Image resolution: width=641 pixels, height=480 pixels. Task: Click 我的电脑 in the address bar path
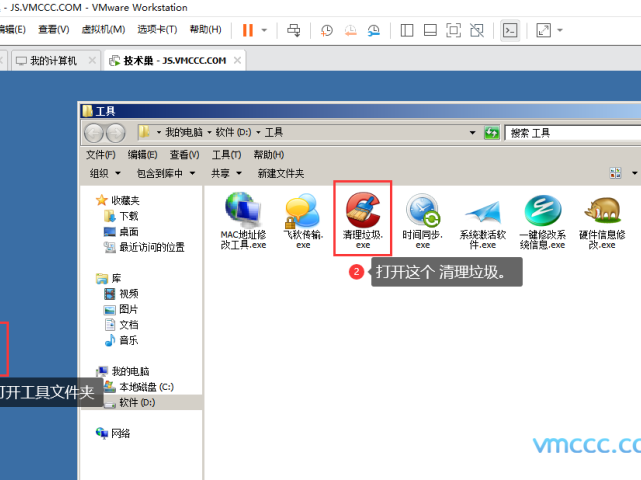click(184, 132)
